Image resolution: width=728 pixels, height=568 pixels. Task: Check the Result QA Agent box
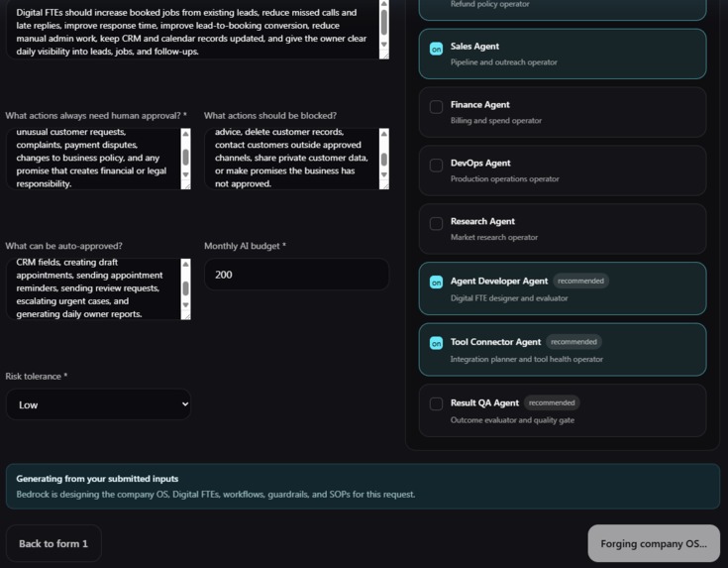pyautogui.click(x=436, y=403)
